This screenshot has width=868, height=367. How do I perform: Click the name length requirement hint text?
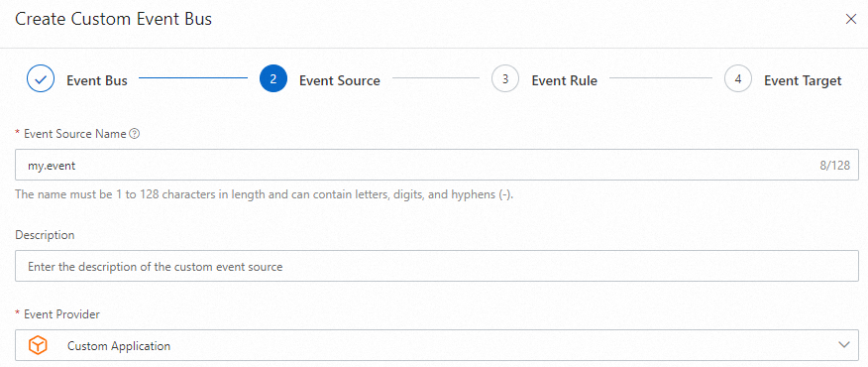coord(265,195)
